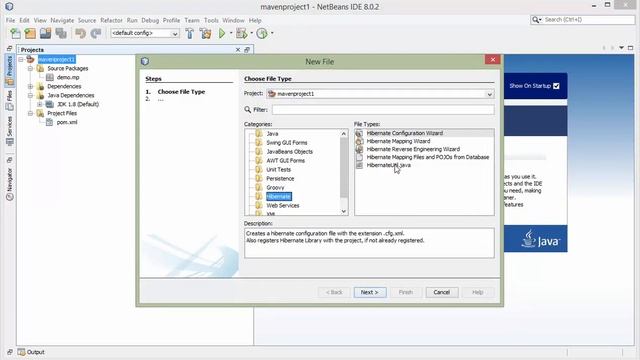Click the Hibernate Configuration Wizard icon
The height and width of the screenshot is (360, 640).
click(359, 133)
